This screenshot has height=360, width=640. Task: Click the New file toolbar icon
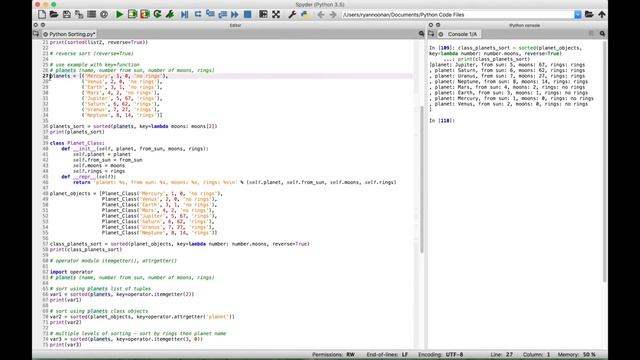[x=42, y=14]
